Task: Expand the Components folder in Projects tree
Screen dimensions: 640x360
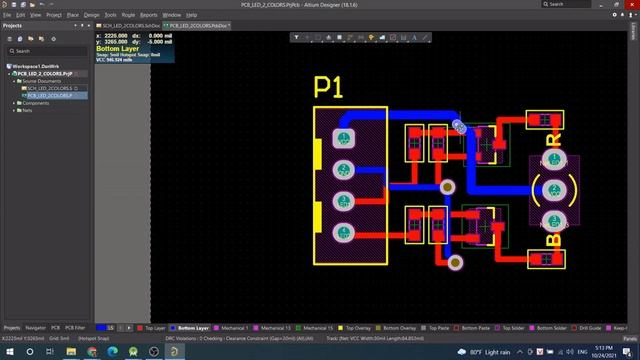Action: [x=14, y=103]
